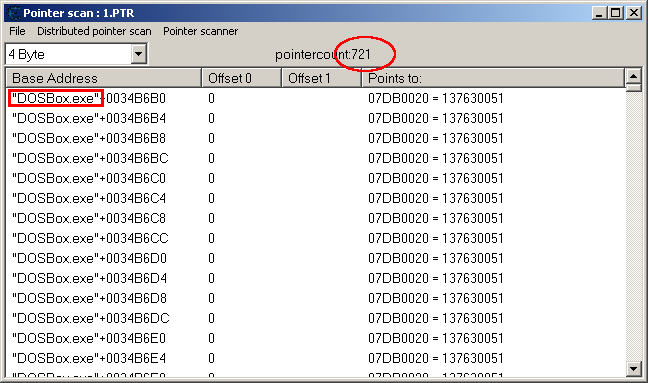The height and width of the screenshot is (383, 648).
Task: Select row "DOSBox.exe"+0034B6DC
Action: [x=315, y=318]
